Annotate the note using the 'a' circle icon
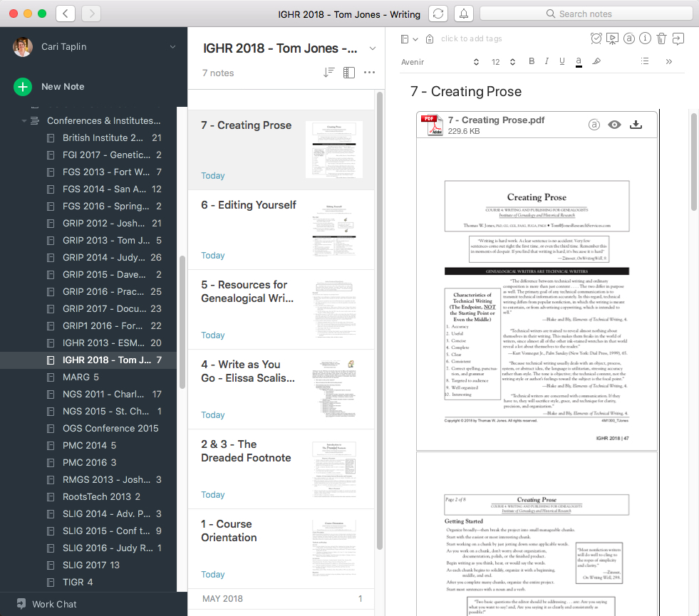 pyautogui.click(x=628, y=38)
